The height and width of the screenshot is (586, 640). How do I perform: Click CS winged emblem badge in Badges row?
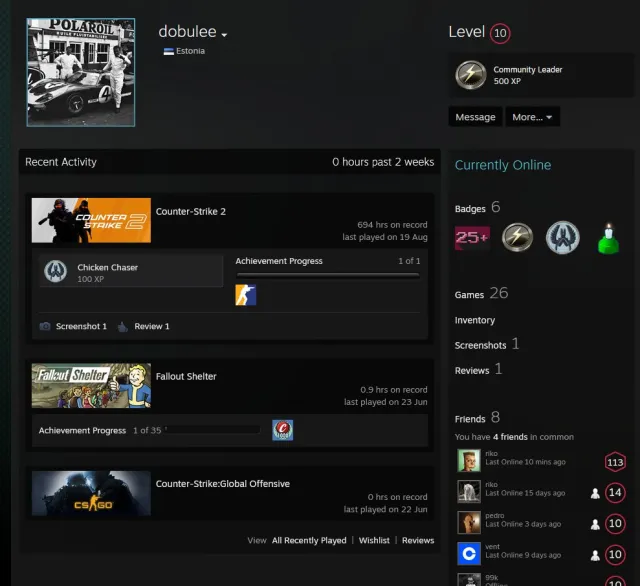(562, 237)
